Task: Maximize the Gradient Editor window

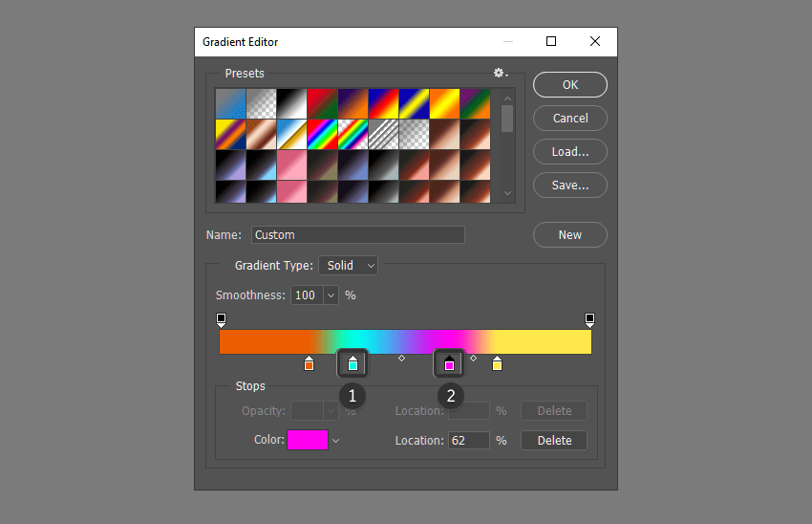Action: pyautogui.click(x=551, y=41)
